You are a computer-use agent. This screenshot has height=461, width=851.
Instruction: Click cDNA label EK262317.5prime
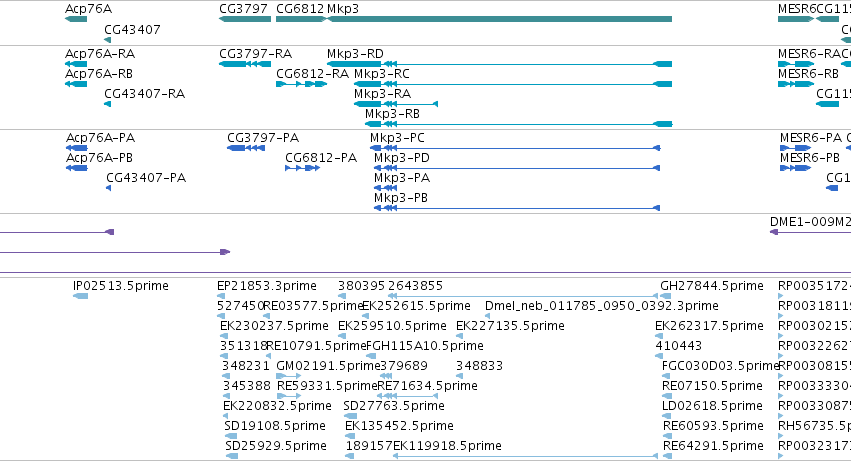709,326
